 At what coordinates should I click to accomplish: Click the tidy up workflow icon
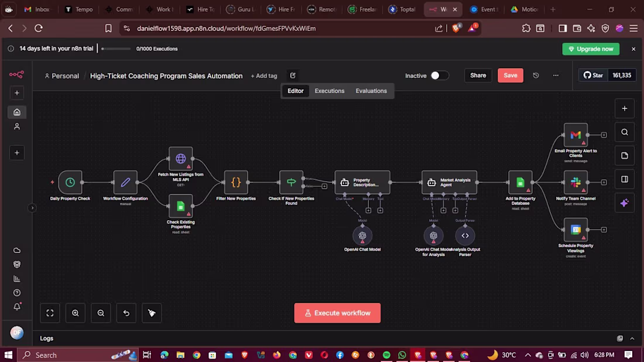click(152, 313)
